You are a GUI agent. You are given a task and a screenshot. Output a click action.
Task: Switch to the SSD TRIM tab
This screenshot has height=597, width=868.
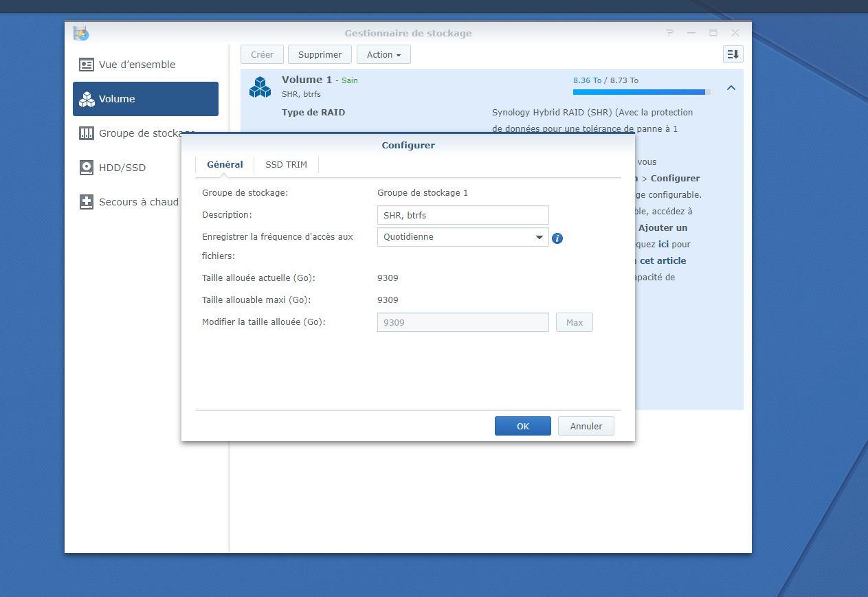(x=286, y=165)
